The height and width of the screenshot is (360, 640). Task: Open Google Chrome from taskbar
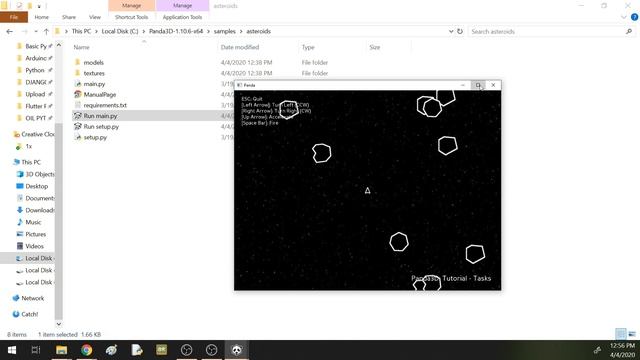point(86,350)
